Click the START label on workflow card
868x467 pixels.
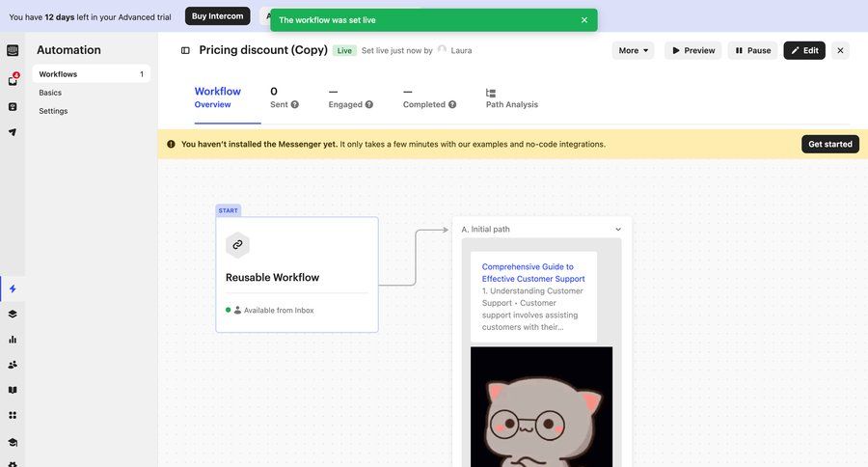[x=228, y=210]
